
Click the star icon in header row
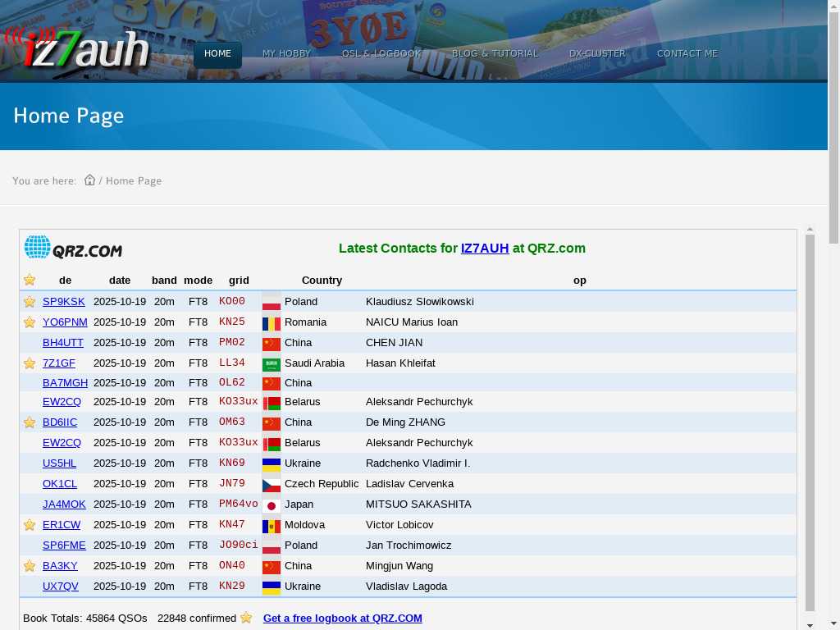click(x=30, y=281)
